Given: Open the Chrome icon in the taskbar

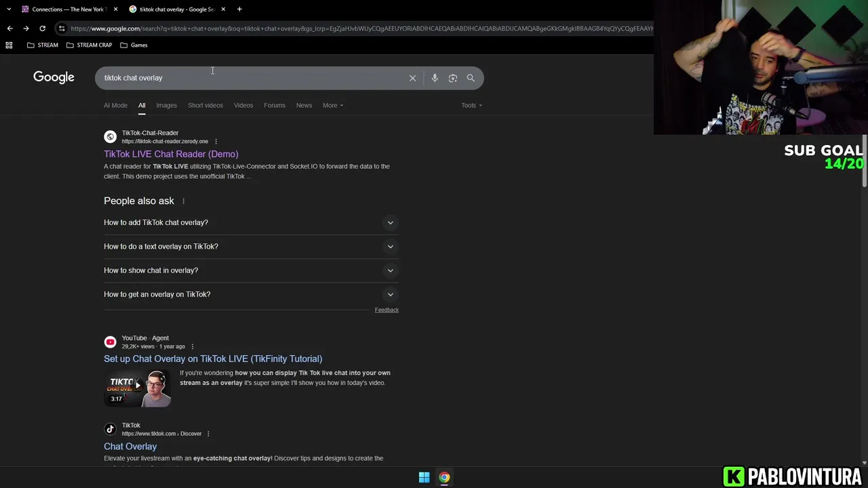Looking at the screenshot, I should pos(444,477).
